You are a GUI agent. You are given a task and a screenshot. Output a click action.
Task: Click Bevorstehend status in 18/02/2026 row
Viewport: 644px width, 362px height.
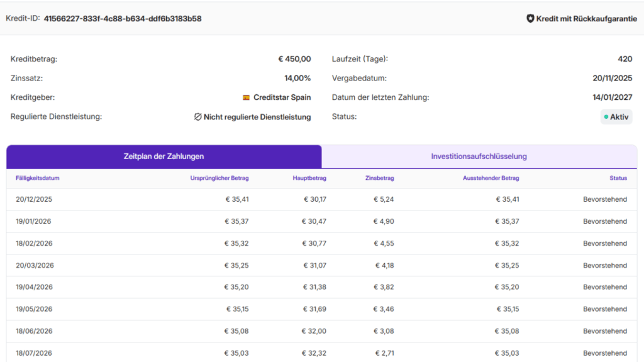coord(604,243)
